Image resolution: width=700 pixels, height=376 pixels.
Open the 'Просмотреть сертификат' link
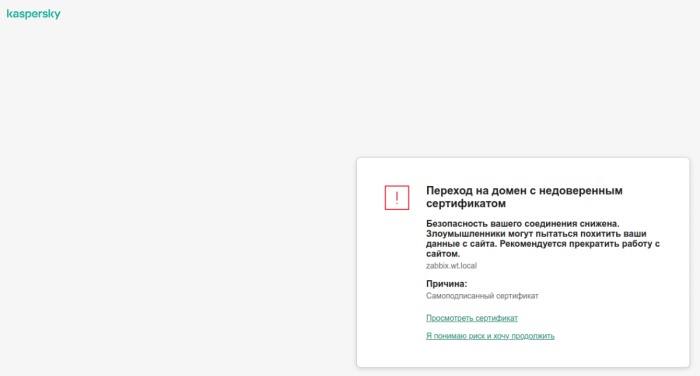pyautogui.click(x=472, y=318)
